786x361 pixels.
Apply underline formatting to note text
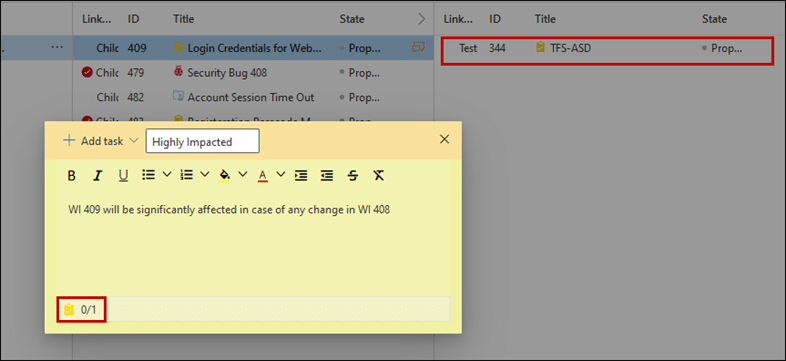point(123,175)
